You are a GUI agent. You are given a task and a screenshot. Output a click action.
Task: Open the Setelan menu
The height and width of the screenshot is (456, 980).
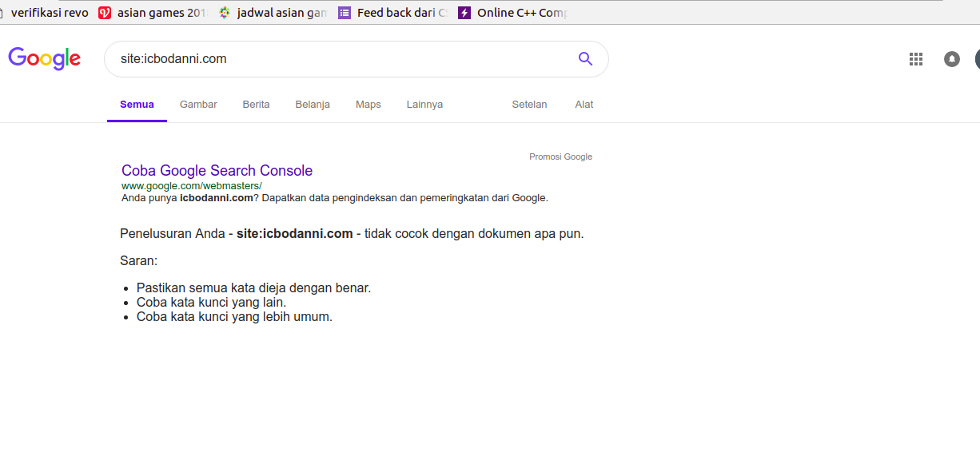[x=529, y=105]
